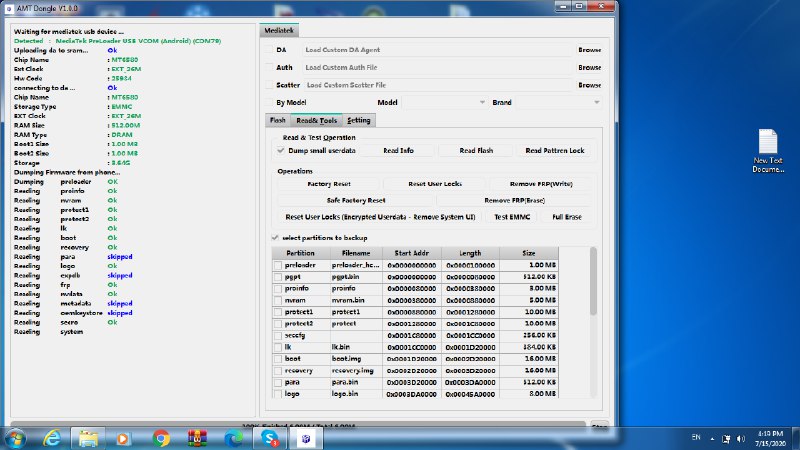This screenshot has height=450, width=800.
Task: Open the action center flag icon
Action: coord(726,439)
